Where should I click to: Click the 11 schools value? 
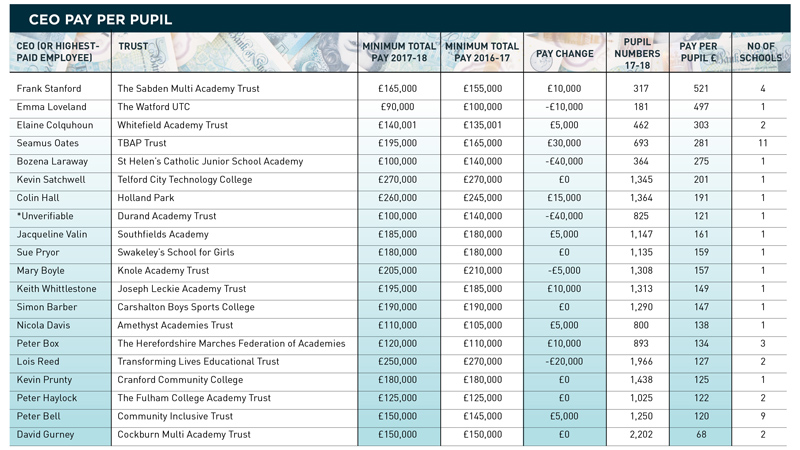763,143
